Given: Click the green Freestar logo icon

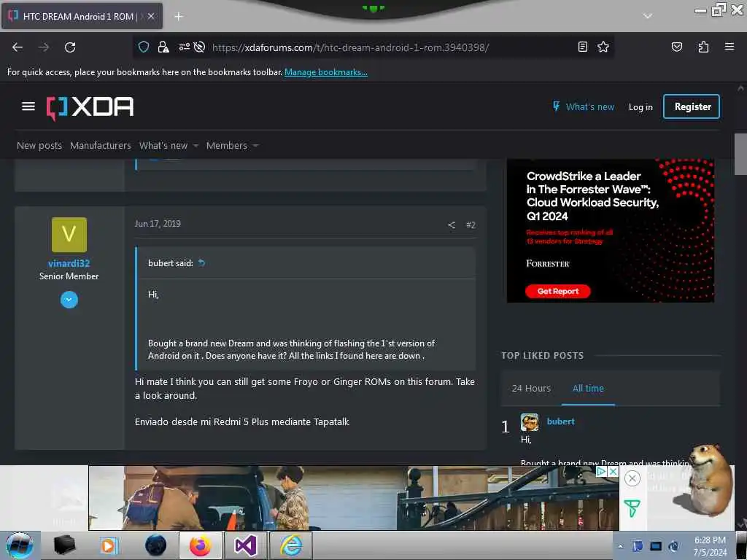Looking at the screenshot, I should coord(632,508).
